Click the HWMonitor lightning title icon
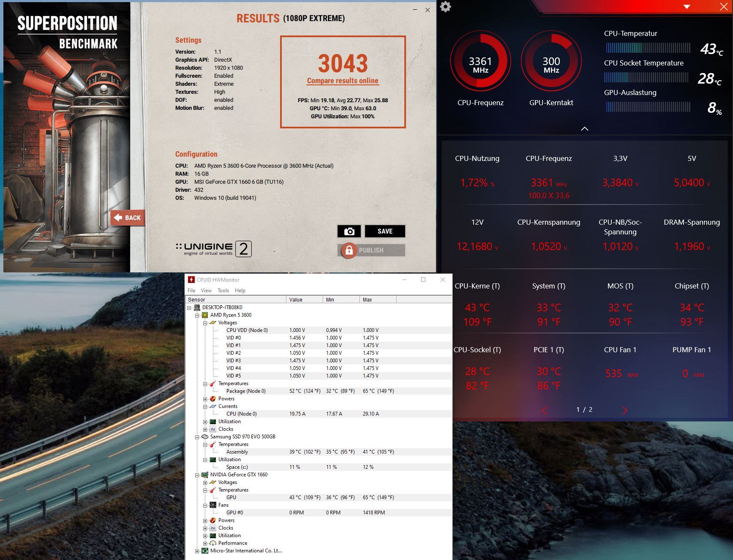The height and width of the screenshot is (560, 733). [191, 280]
